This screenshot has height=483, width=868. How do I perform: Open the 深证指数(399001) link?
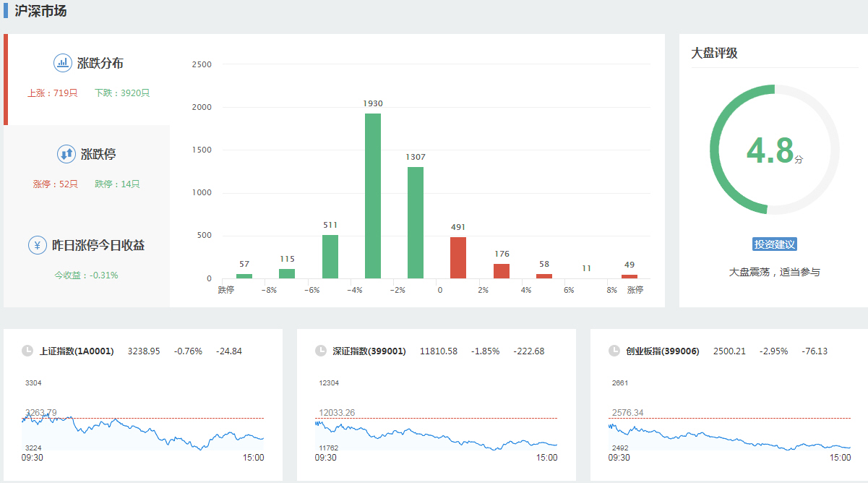369,351
